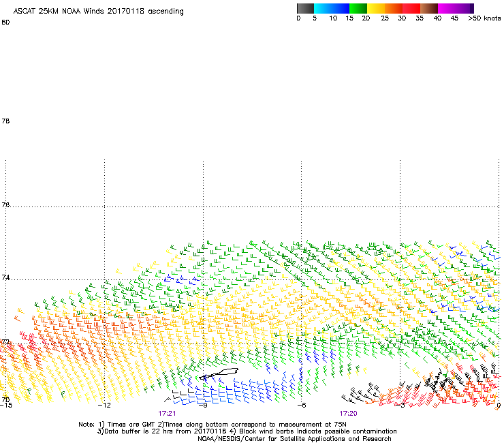Click the NOAA/NESDIS credit line
The height and width of the screenshot is (443, 504).
pos(294,439)
